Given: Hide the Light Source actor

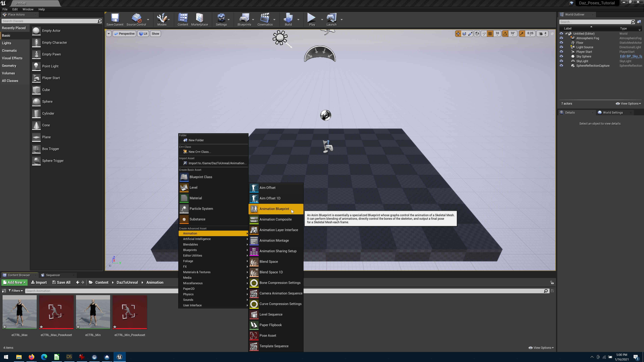Looking at the screenshot, I should coord(561,47).
